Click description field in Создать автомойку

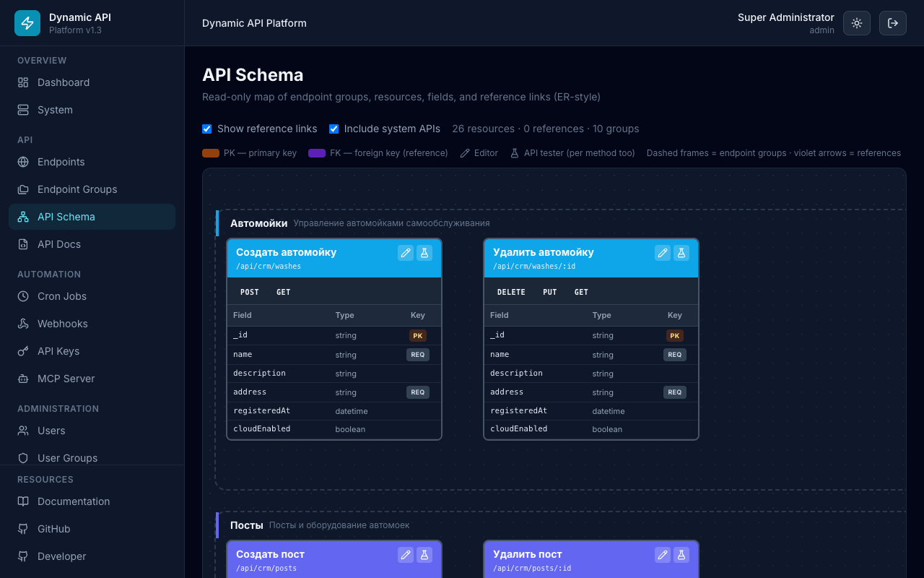[259, 373]
